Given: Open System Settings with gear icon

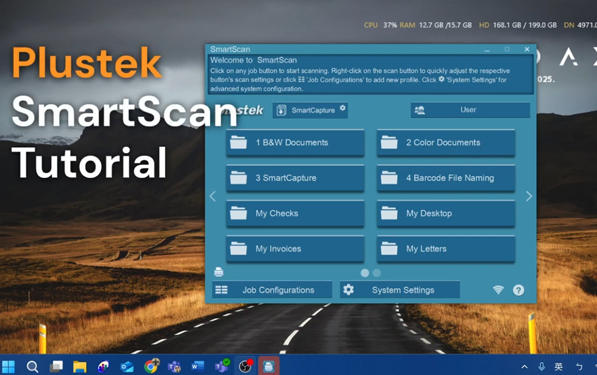Looking at the screenshot, I should 400,290.
